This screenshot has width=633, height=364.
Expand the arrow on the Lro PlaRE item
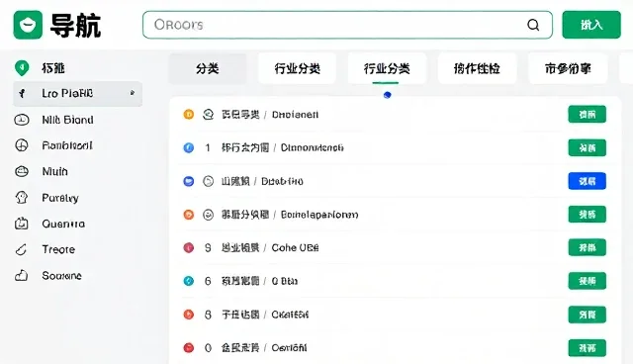132,93
